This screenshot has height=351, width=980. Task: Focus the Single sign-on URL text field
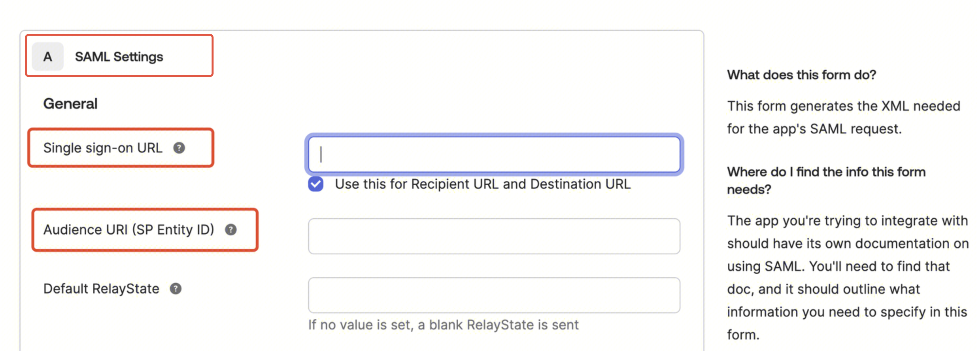tap(494, 154)
